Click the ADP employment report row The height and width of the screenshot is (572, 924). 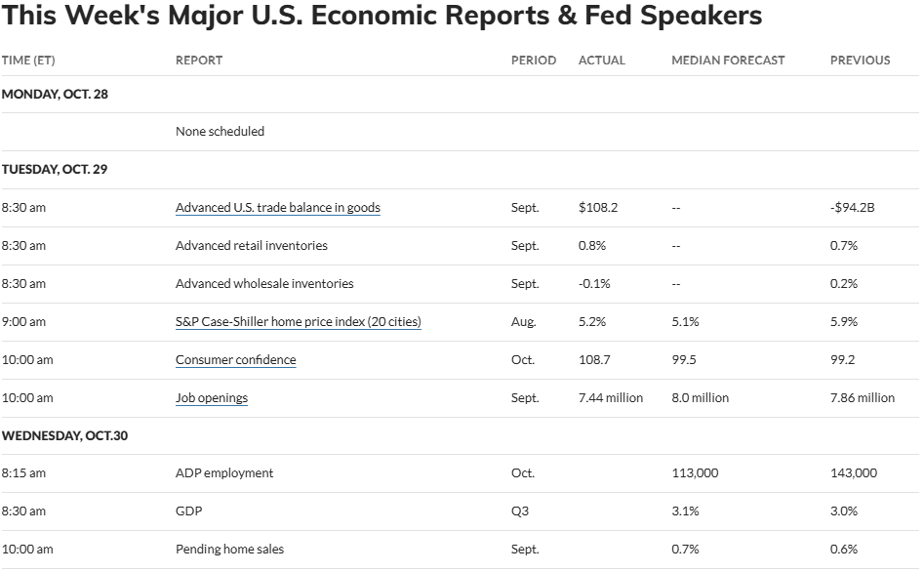click(461, 473)
